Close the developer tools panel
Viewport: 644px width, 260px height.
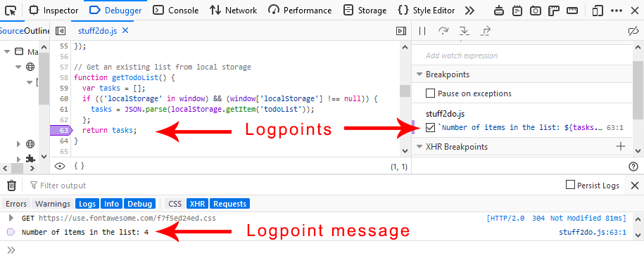[x=635, y=11]
